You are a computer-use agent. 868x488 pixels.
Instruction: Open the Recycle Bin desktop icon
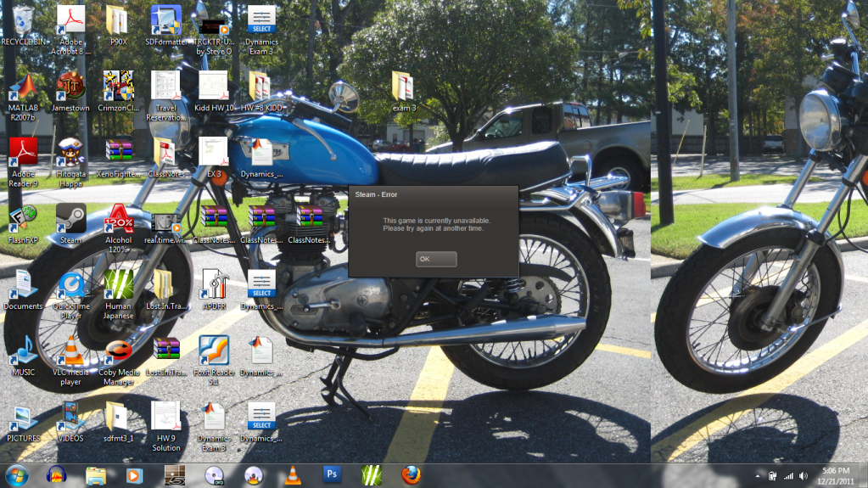23,26
